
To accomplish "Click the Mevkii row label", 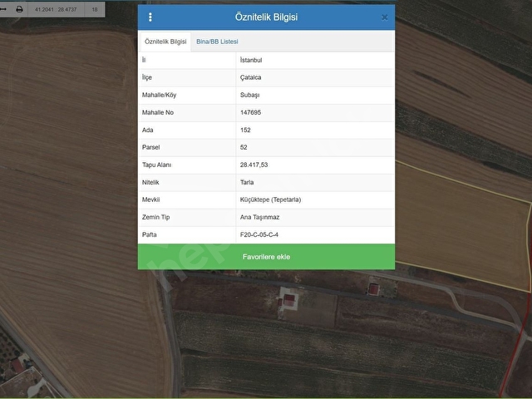I will 150,199.
